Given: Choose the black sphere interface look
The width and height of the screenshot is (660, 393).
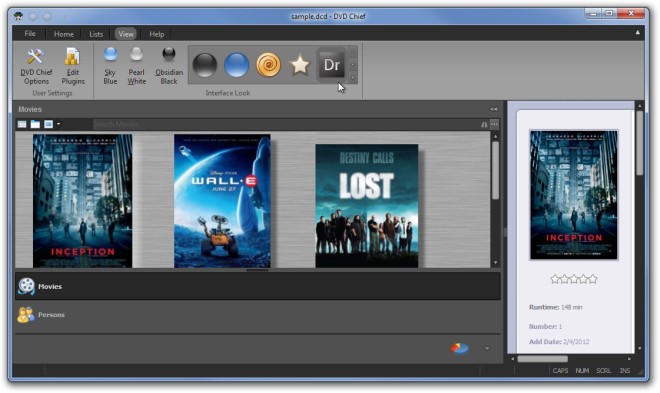Looking at the screenshot, I should 205,65.
